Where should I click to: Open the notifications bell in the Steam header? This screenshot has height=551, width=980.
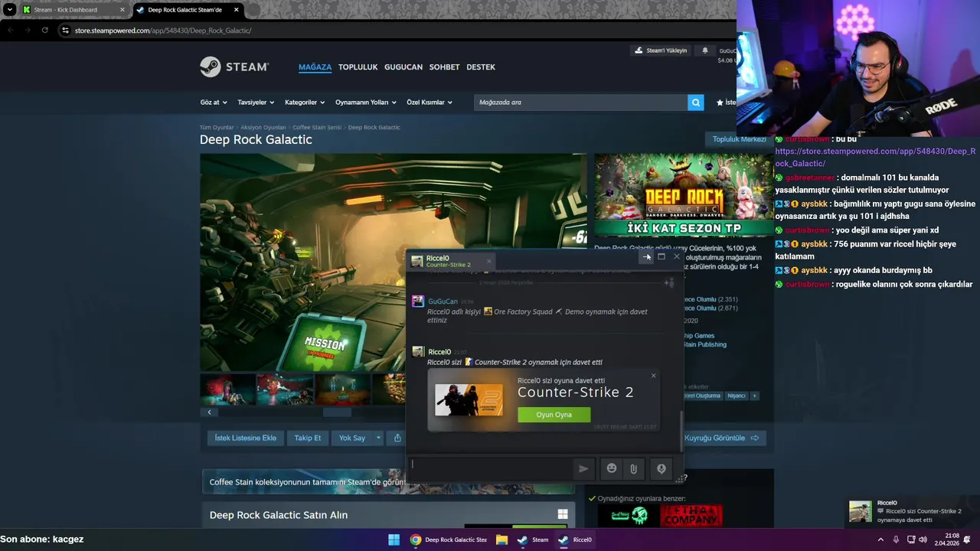(x=705, y=51)
